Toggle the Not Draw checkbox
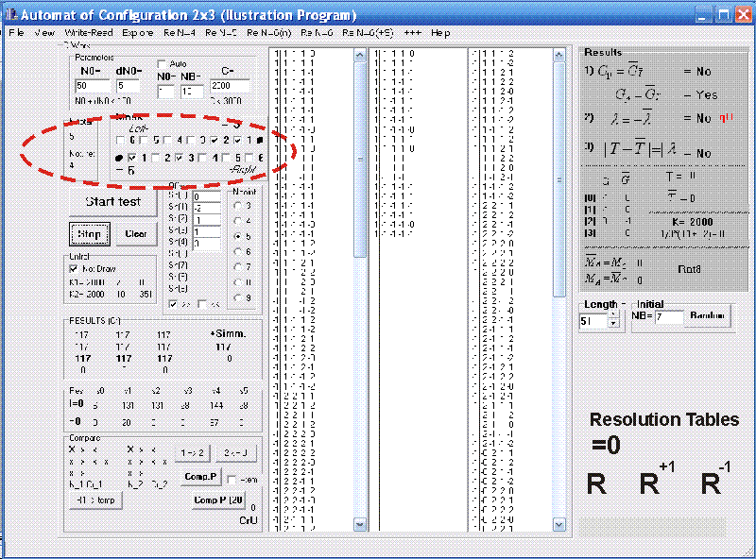The image size is (756, 559). (74, 269)
